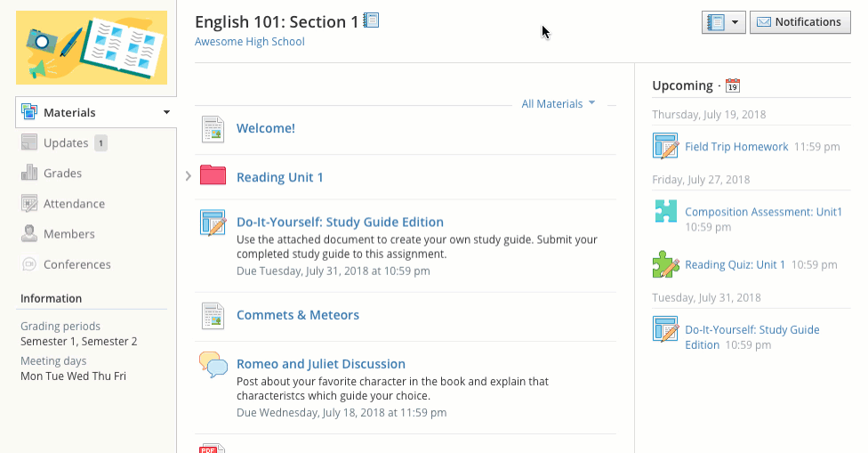The width and height of the screenshot is (868, 453).
Task: Expand the Reading Unit 1 folder arrow
Action: (189, 176)
